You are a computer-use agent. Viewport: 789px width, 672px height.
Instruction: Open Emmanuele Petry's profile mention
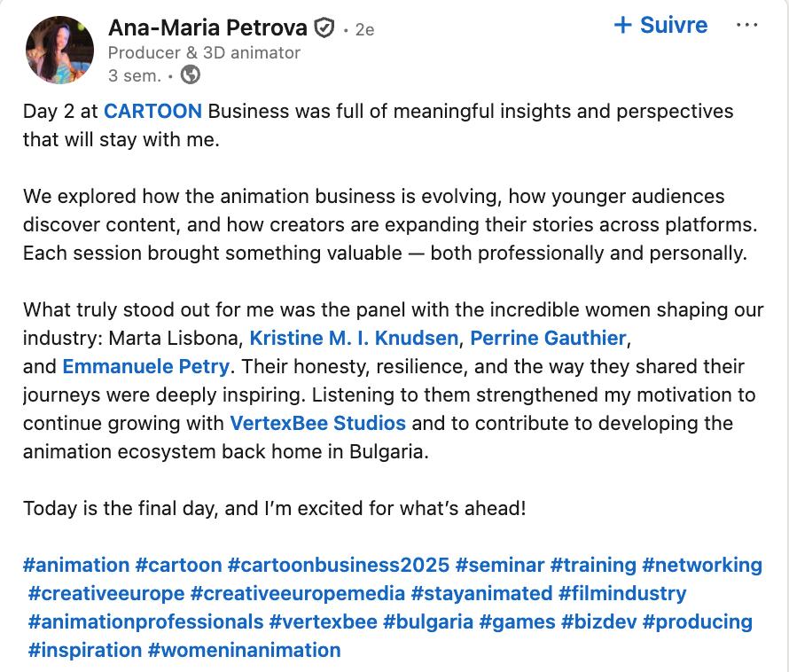[x=145, y=365]
